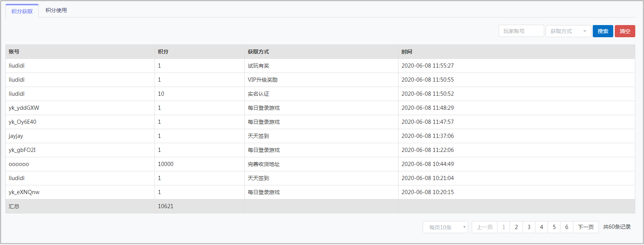The image size is (644, 245).
Task: Click the account jayjay
Action: pos(16,136)
